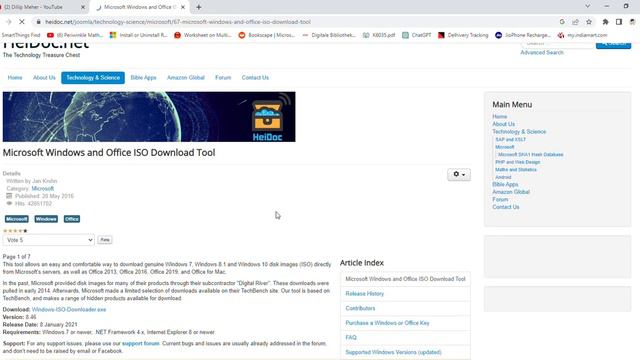Image resolution: width=640 pixels, height=360 pixels.
Task: Open the Digitale Bibliothek bookmark
Action: point(329,35)
